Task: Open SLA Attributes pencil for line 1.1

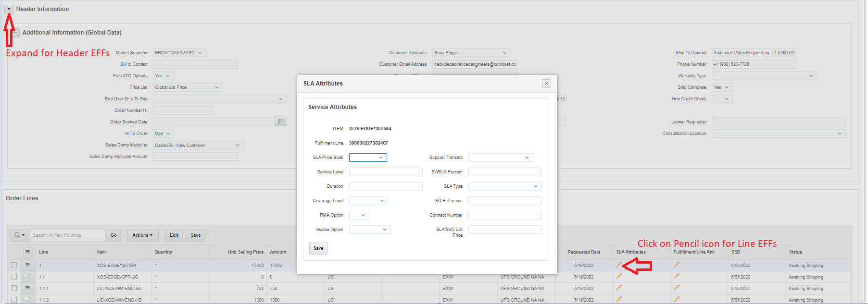Action: (619, 276)
